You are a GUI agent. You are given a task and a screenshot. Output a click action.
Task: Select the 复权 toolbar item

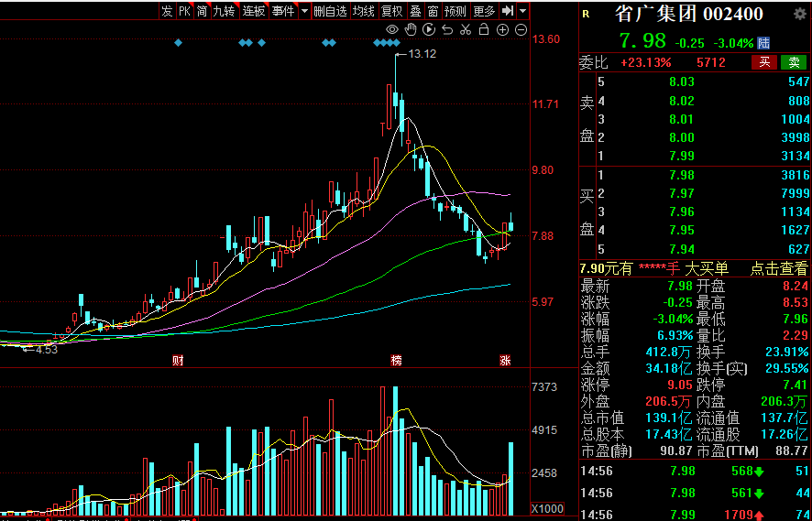391,11
